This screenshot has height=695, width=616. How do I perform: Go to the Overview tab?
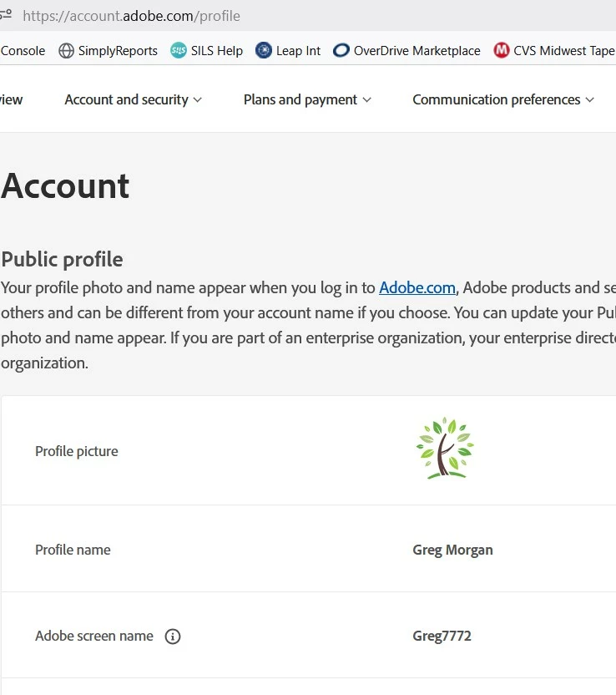pyautogui.click(x=11, y=99)
